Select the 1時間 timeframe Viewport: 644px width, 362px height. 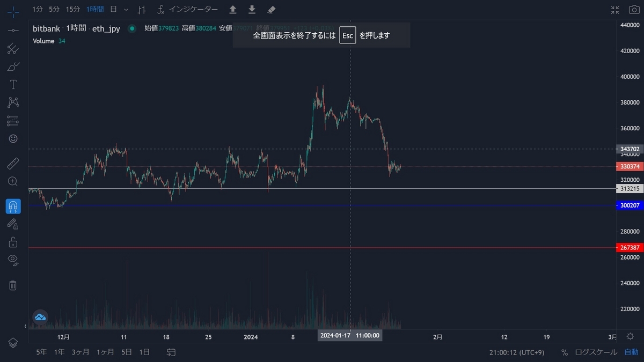click(95, 9)
